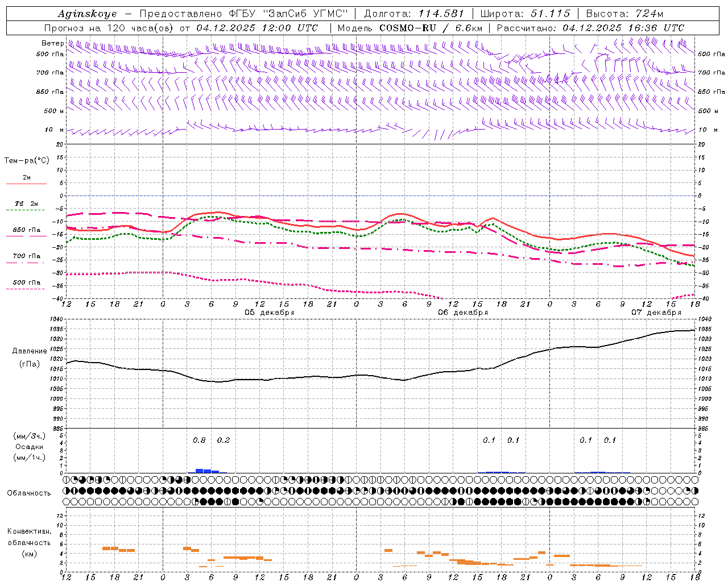
Task: Click the "06 декабря" date label
Action: [463, 313]
